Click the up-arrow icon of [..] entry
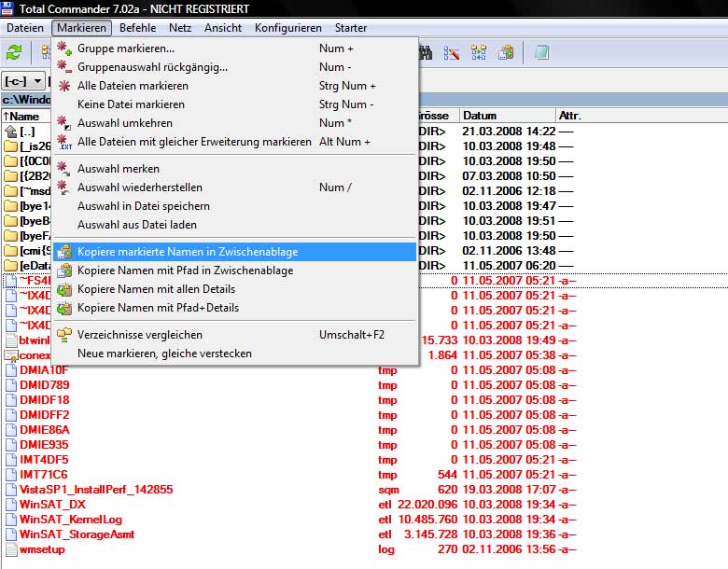 (x=10, y=132)
